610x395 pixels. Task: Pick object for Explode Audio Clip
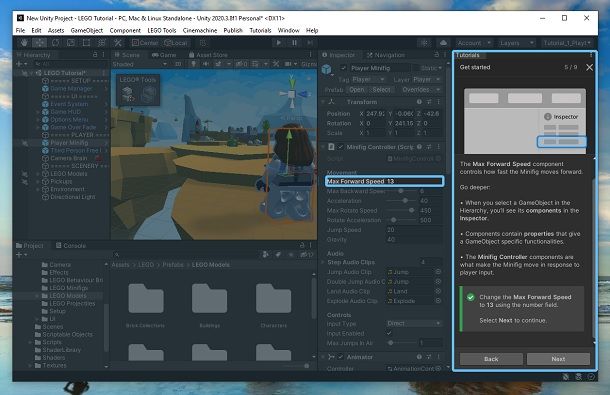click(x=438, y=301)
